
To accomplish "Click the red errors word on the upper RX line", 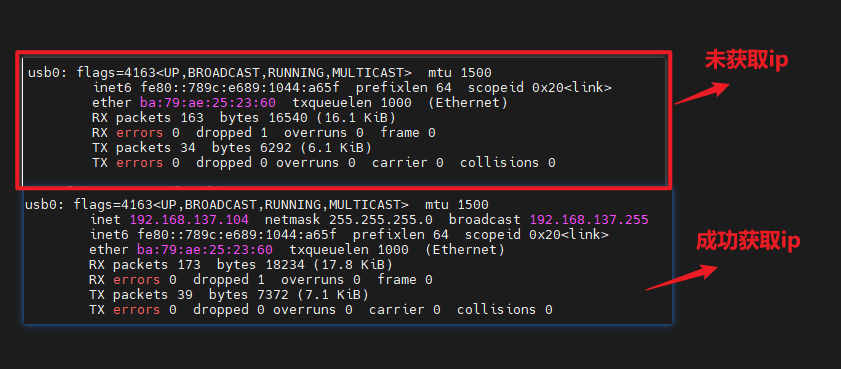I will (x=139, y=132).
